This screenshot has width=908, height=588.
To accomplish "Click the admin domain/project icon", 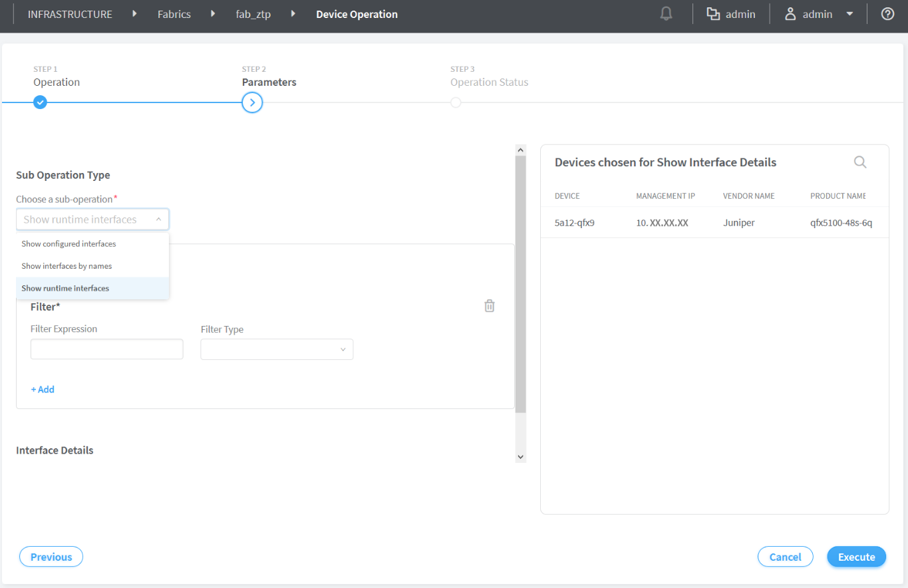I will tap(713, 14).
